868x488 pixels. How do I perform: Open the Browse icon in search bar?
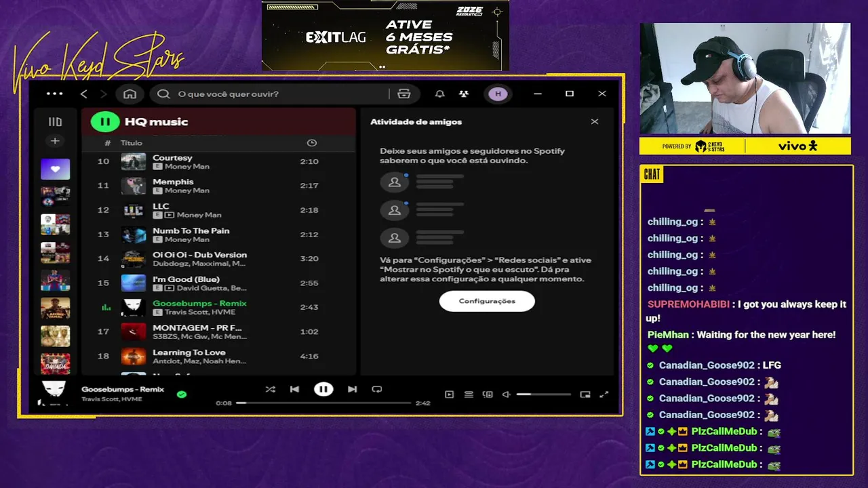click(404, 94)
